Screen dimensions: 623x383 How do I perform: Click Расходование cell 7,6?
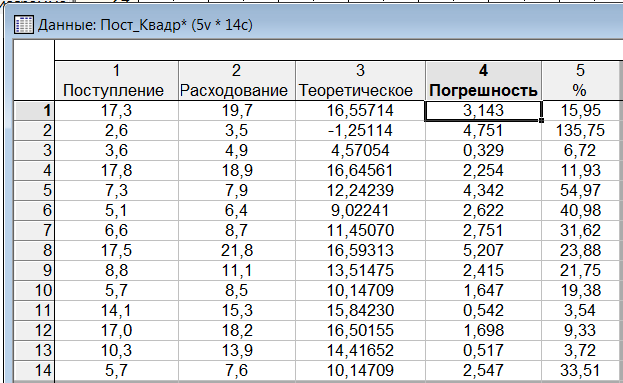(237, 371)
